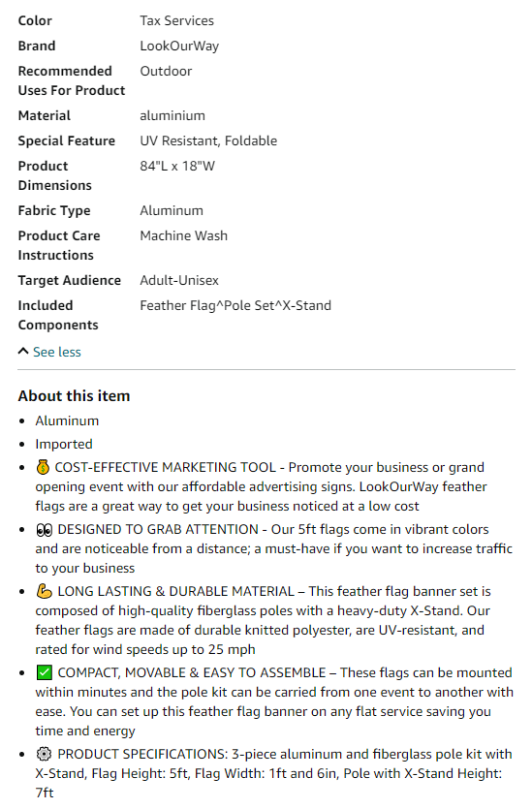Click the money bag emoji icon
Image resolution: width=532 pixels, height=809 pixels.
(43, 467)
